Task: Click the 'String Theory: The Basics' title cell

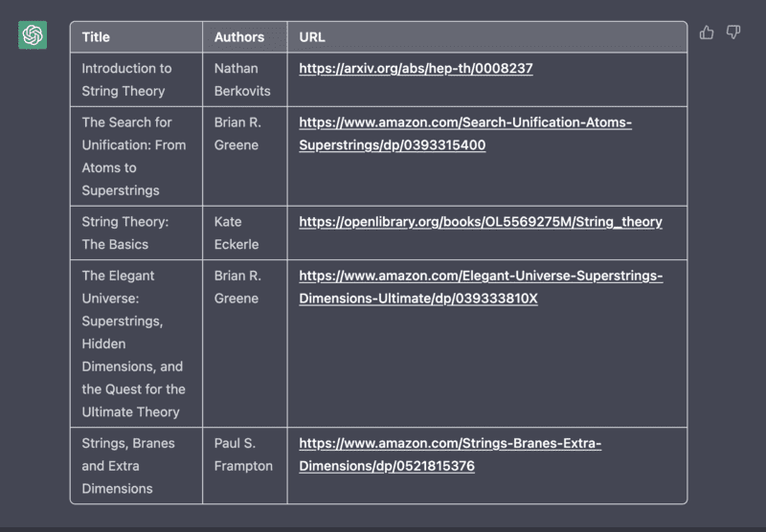Action: click(x=124, y=233)
